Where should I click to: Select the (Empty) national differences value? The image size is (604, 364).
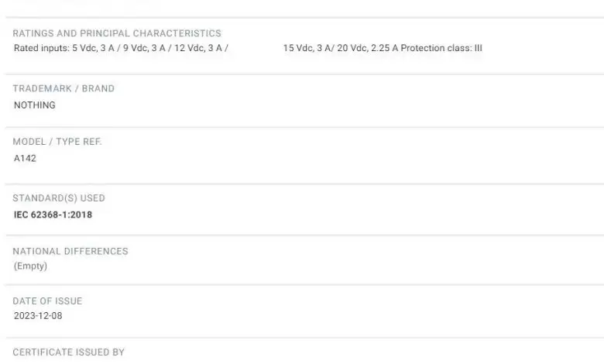click(x=30, y=266)
